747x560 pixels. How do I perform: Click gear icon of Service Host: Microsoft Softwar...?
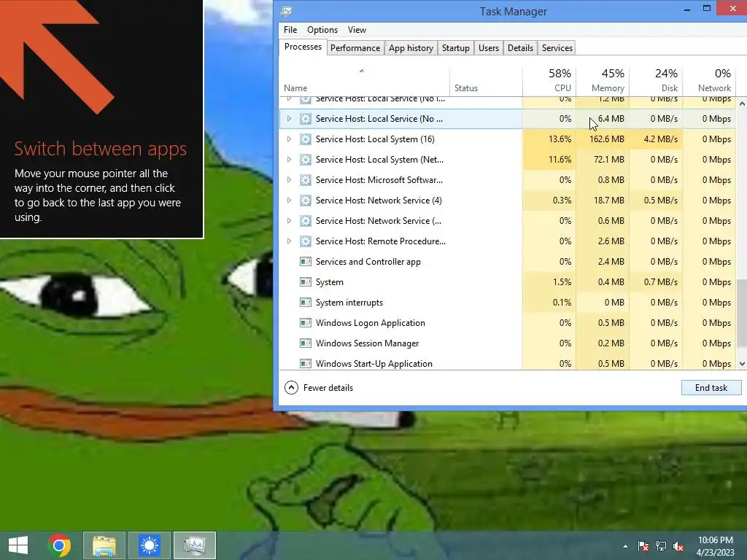[306, 180]
